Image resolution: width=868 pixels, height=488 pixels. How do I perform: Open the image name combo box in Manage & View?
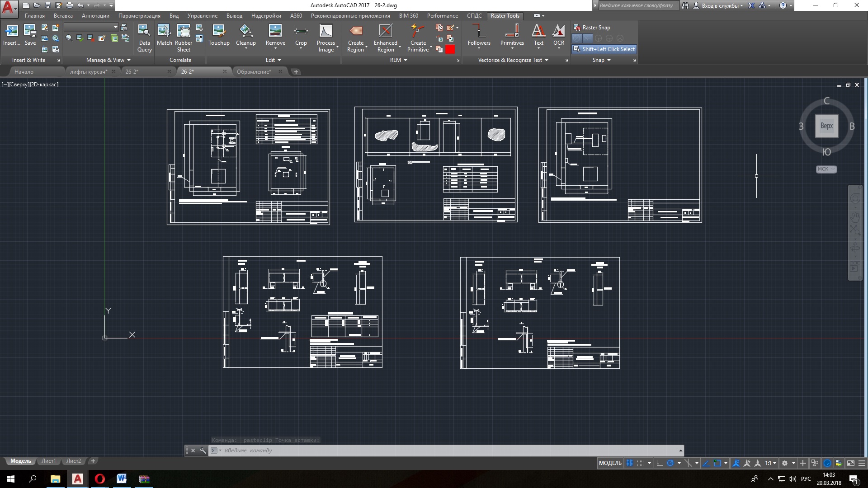(91, 28)
